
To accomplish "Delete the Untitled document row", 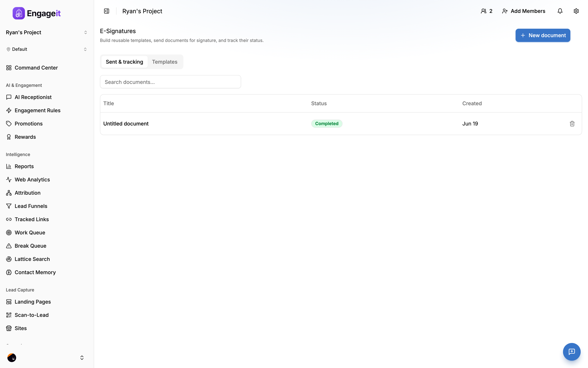I will [572, 124].
